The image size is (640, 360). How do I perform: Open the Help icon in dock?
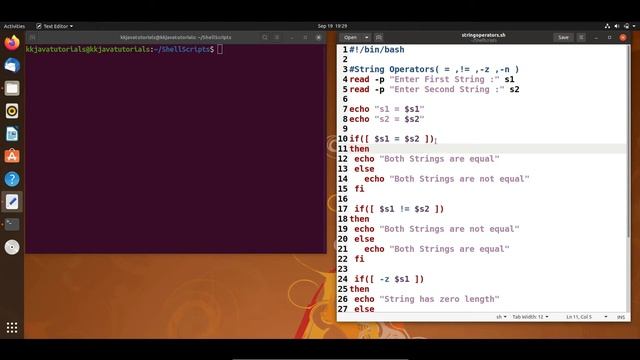pyautogui.click(x=12, y=179)
